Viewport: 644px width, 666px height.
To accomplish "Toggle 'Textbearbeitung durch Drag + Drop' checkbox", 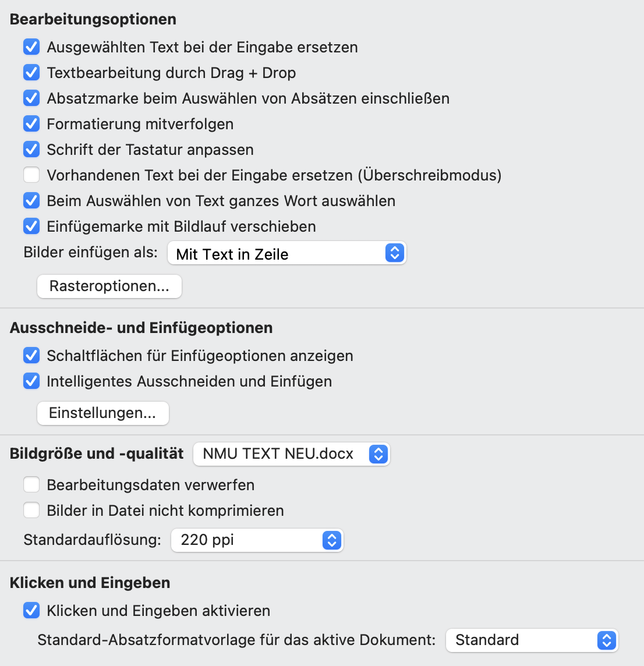I will [x=31, y=73].
